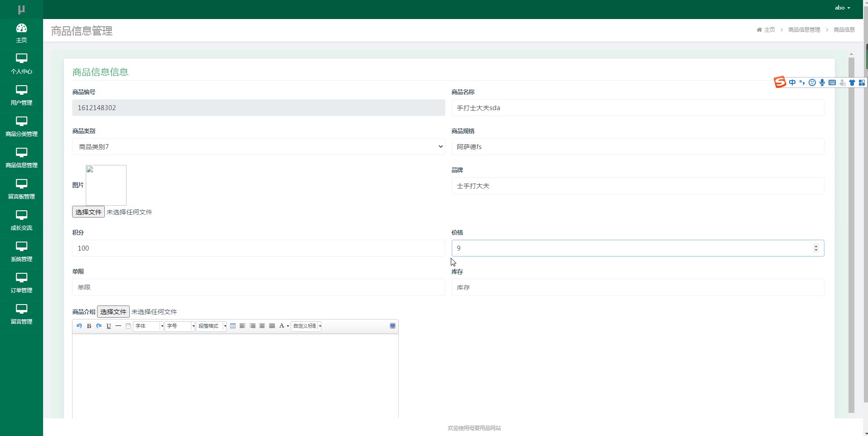Open the font color picker in editor

pyautogui.click(x=284, y=326)
